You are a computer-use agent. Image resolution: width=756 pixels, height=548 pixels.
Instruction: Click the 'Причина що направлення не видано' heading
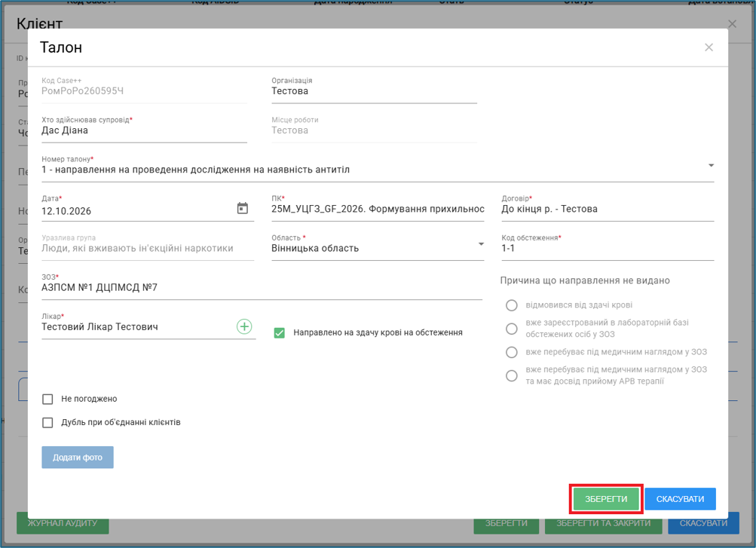[x=585, y=280]
